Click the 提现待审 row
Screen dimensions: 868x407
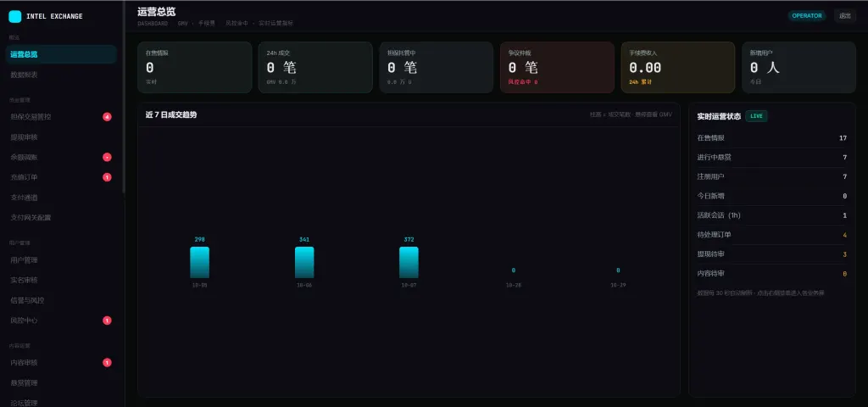772,254
